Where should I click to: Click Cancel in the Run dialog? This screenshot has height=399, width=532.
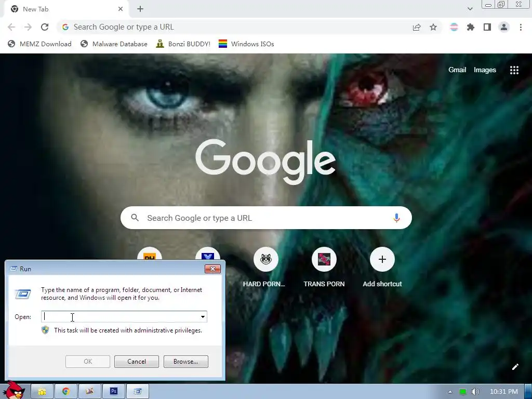pyautogui.click(x=137, y=362)
